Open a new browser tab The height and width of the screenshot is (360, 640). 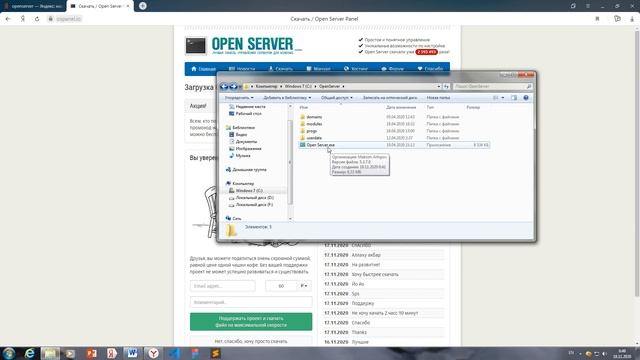[142, 6]
